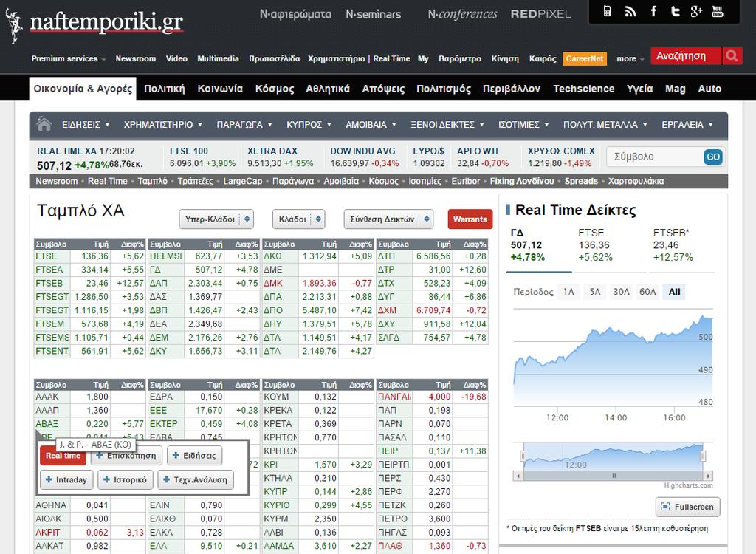Viewport: 756px width, 554px height.
Task: Expand the Premium services menu
Action: point(69,58)
